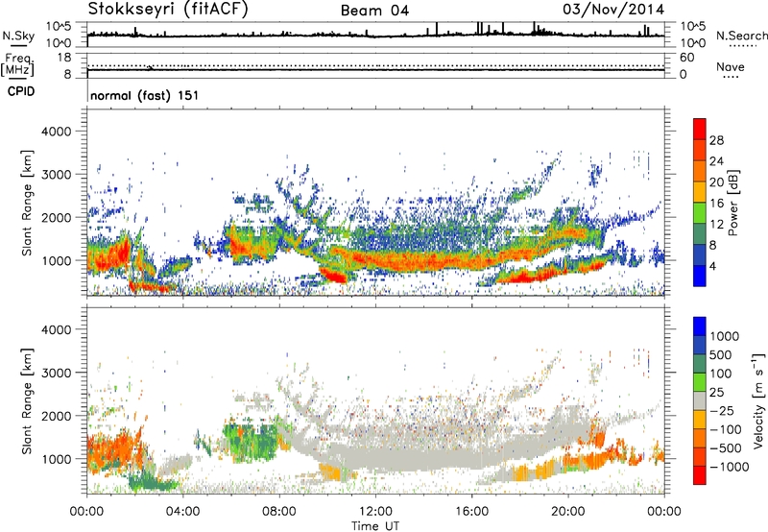Click the "04:00" time tick label
This screenshot has height=532, width=768.
pos(183,512)
